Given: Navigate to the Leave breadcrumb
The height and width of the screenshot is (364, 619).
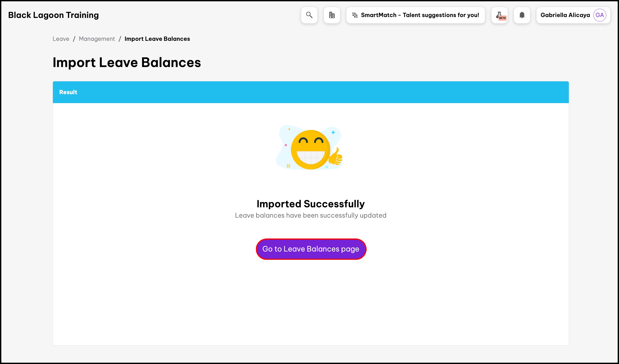Looking at the screenshot, I should (61, 39).
